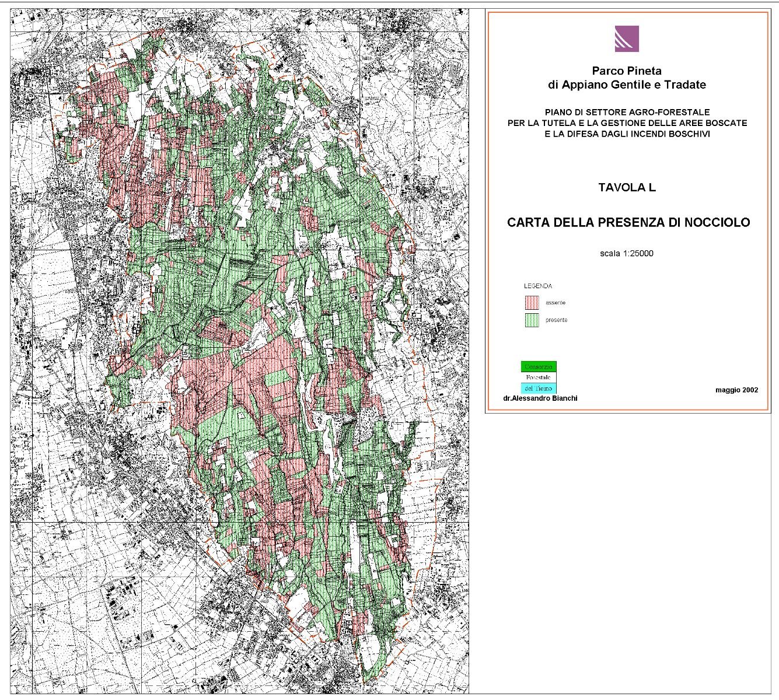Viewport: 779px width, 700px height.
Task: Click 'E LA DIFESA DAGLI INCENDI BOSCHIVI' line
Action: click(x=627, y=134)
